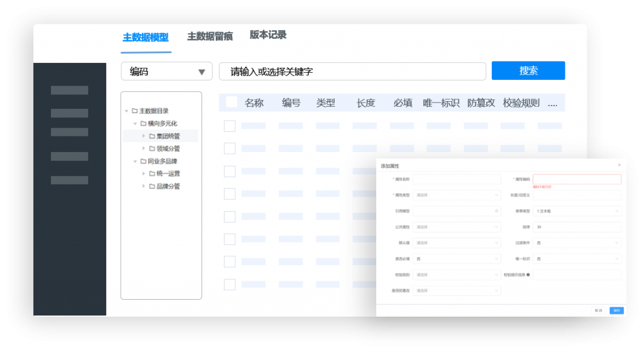Open the 编码 search type dropdown
This screenshot has width=644, height=350.
167,72
